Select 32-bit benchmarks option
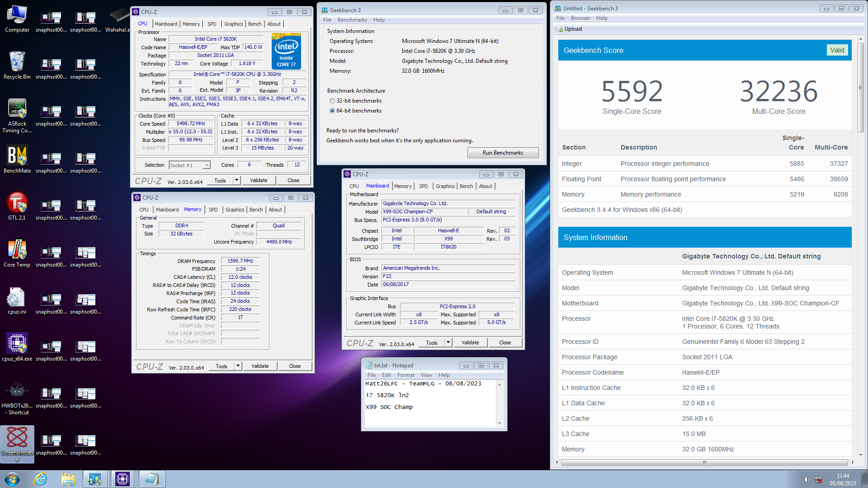 point(332,101)
